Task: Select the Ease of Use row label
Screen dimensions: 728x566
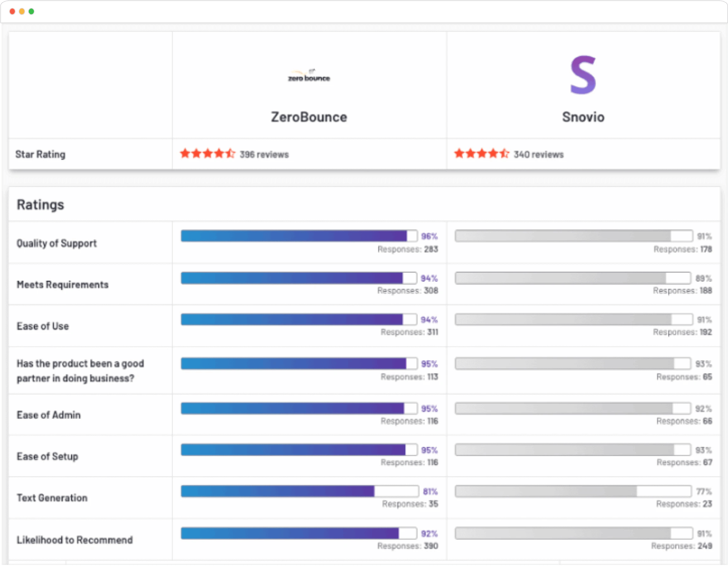Action: click(43, 326)
